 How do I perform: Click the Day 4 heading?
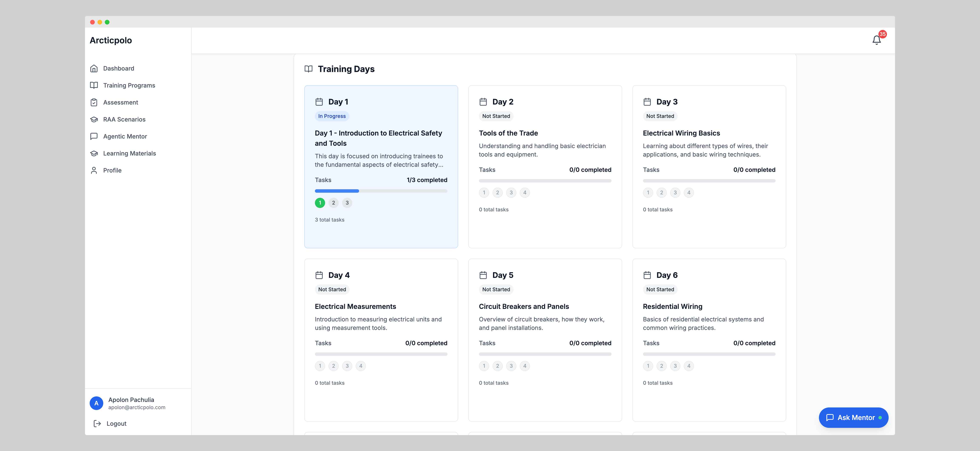coord(338,275)
